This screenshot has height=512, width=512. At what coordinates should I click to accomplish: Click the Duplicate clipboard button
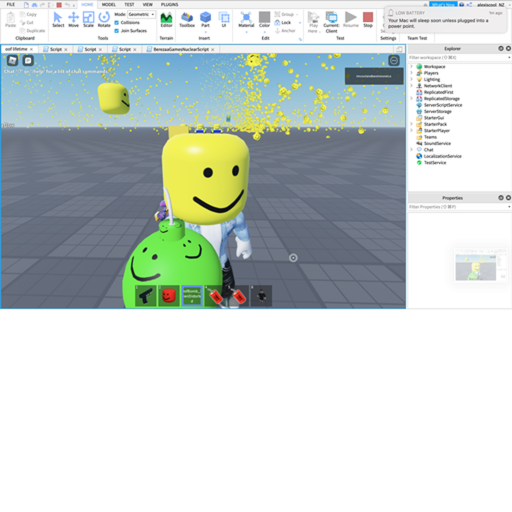pyautogui.click(x=32, y=31)
